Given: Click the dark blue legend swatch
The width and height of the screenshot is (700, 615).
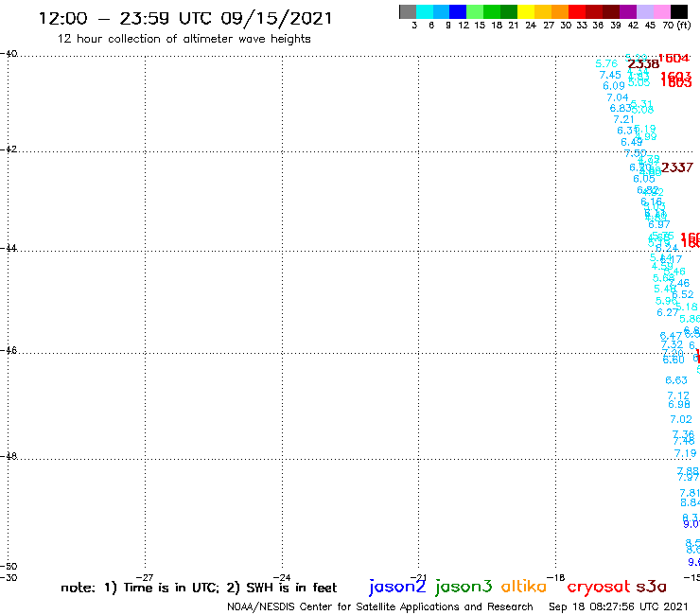Looking at the screenshot, I should pyautogui.click(x=458, y=11).
